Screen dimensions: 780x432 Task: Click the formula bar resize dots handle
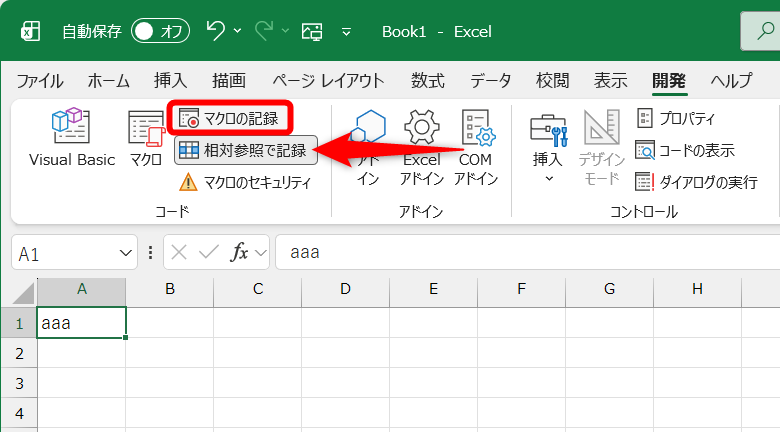pos(150,253)
